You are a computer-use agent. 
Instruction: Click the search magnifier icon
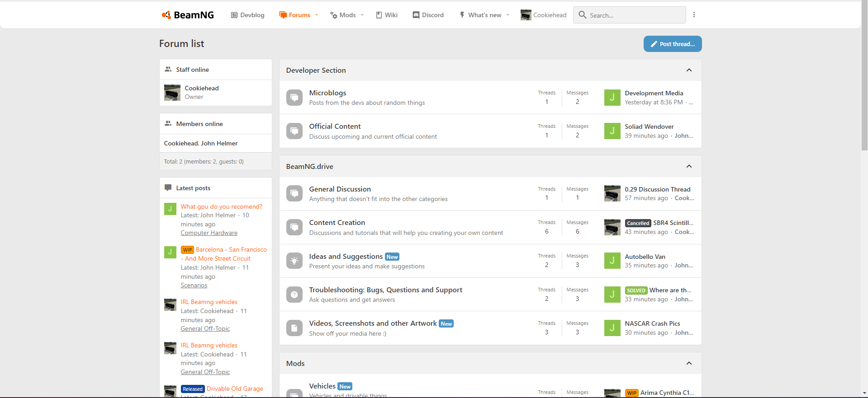583,15
